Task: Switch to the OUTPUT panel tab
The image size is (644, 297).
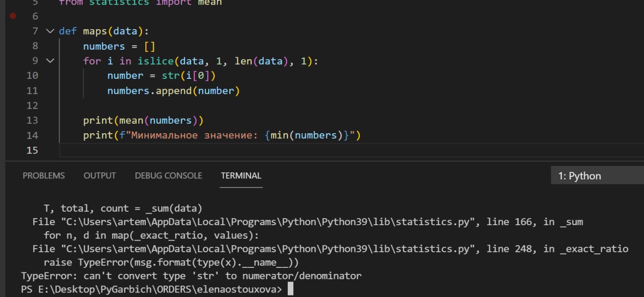Action: (x=100, y=175)
